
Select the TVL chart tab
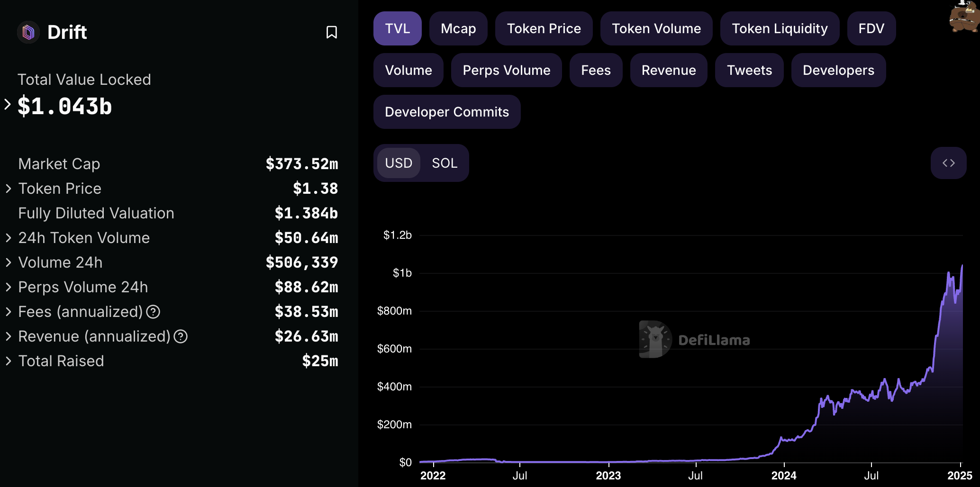[x=397, y=28]
